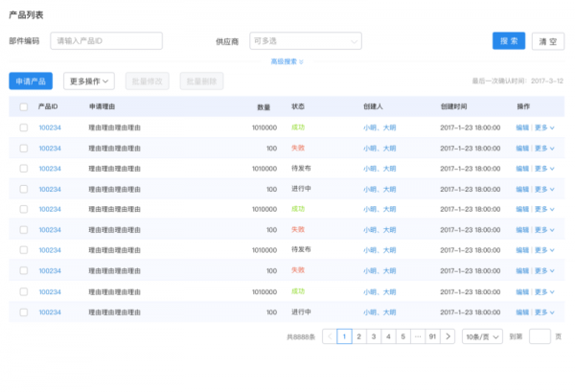
Task: Check the first row checkbox in table
Action: point(24,127)
